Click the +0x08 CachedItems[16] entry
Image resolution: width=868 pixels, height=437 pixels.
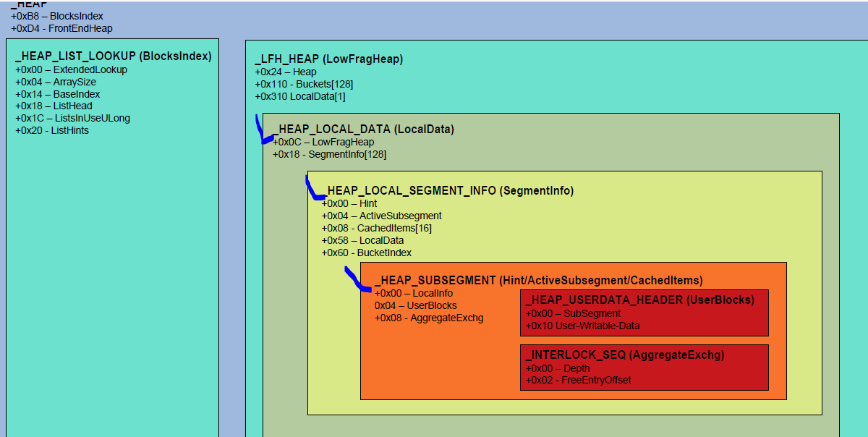click(376, 228)
